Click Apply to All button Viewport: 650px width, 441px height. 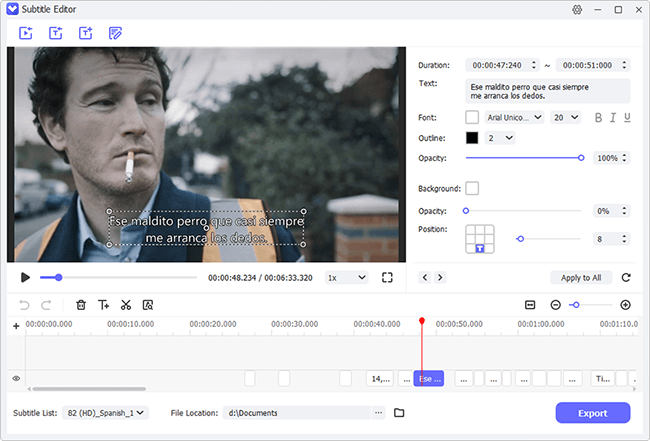click(581, 278)
